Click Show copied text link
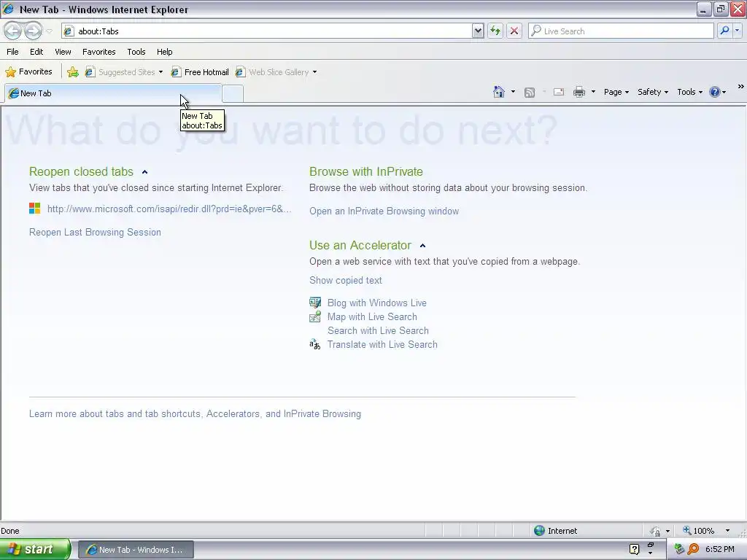 [345, 281]
